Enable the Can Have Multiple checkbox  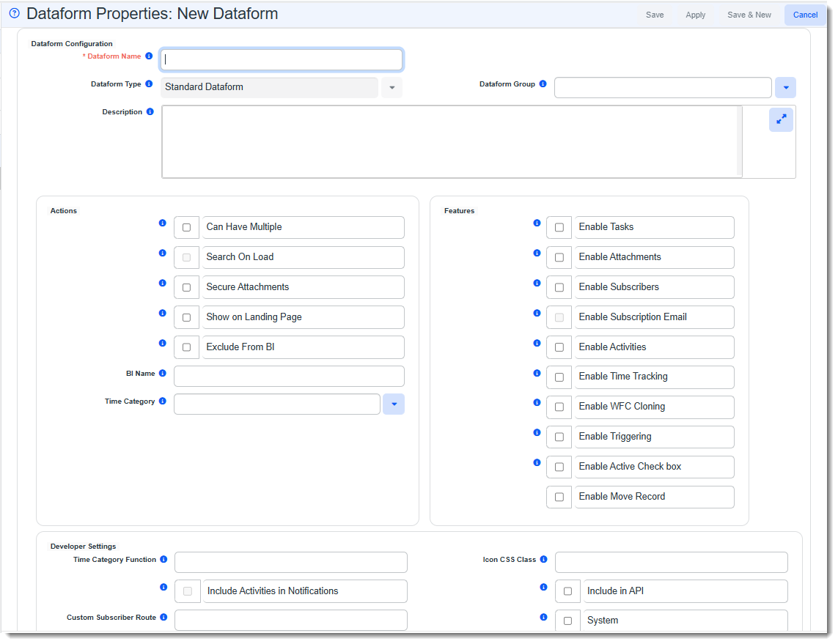[x=186, y=228]
